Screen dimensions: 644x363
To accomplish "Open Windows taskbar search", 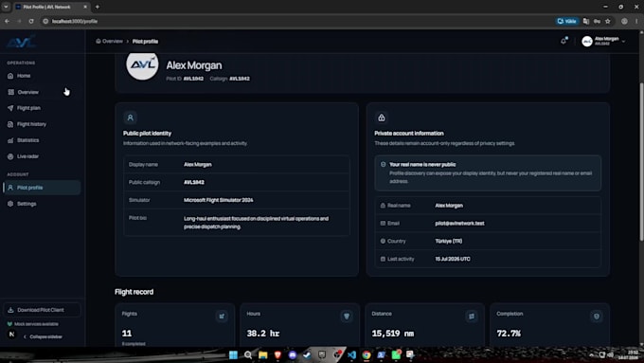I will pyautogui.click(x=248, y=354).
